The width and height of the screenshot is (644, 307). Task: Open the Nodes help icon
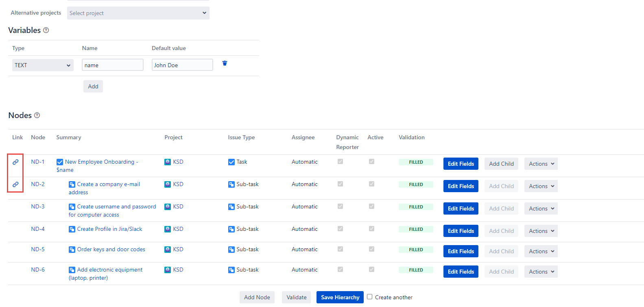coord(37,115)
